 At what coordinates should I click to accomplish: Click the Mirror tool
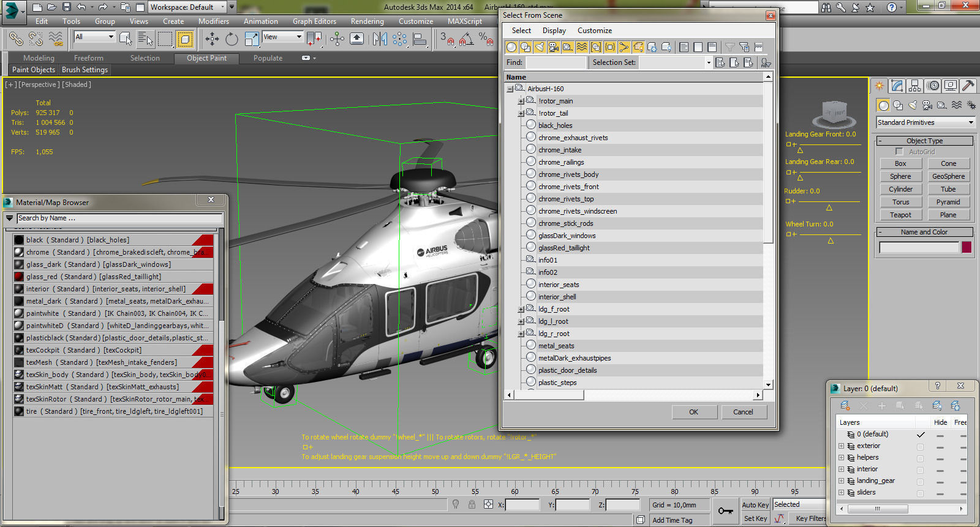coord(380,39)
